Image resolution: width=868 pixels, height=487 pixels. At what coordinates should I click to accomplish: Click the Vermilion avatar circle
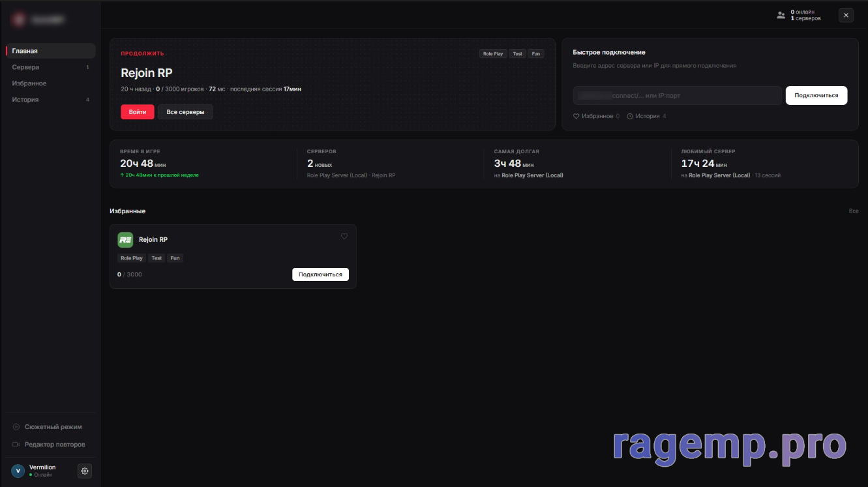coord(18,471)
